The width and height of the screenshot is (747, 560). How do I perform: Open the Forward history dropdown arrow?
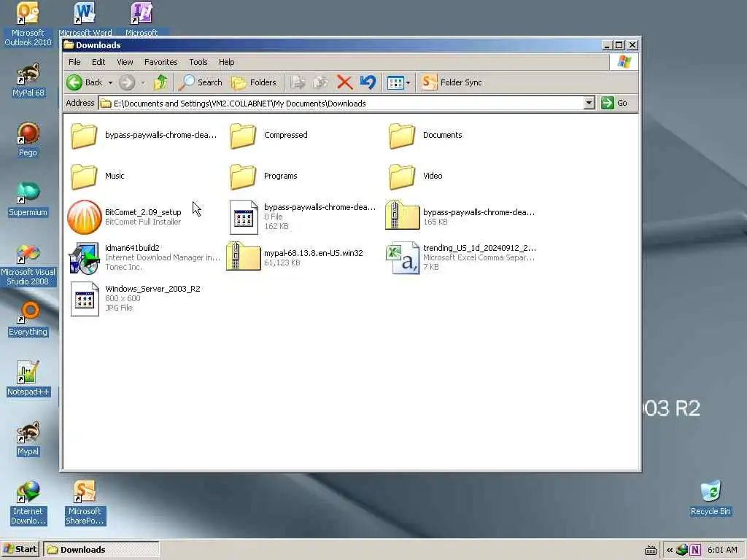143,83
